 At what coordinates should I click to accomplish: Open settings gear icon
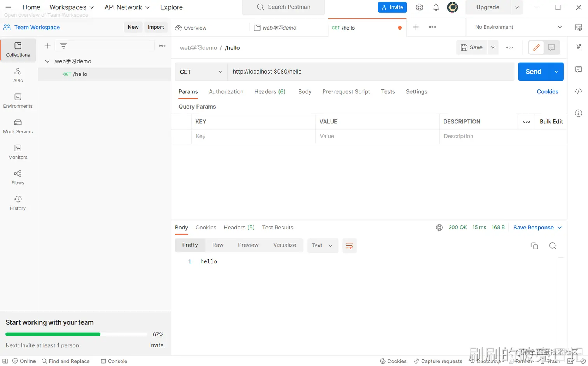419,7
